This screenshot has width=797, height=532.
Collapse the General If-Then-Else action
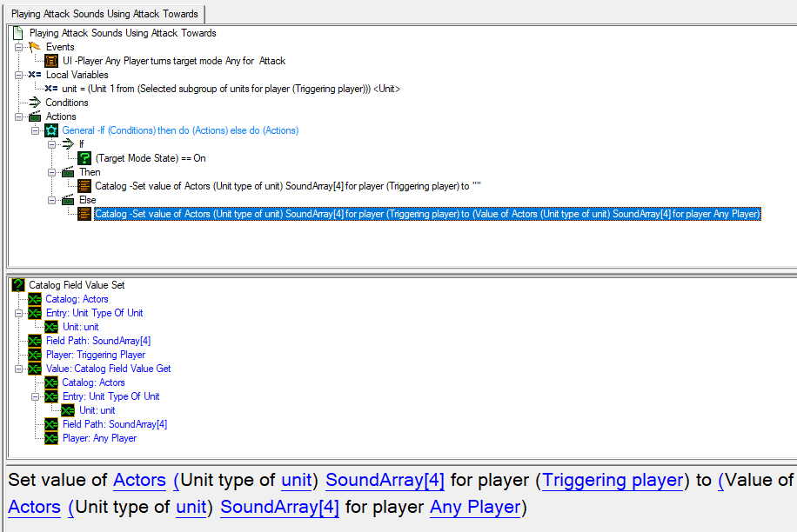coord(35,130)
